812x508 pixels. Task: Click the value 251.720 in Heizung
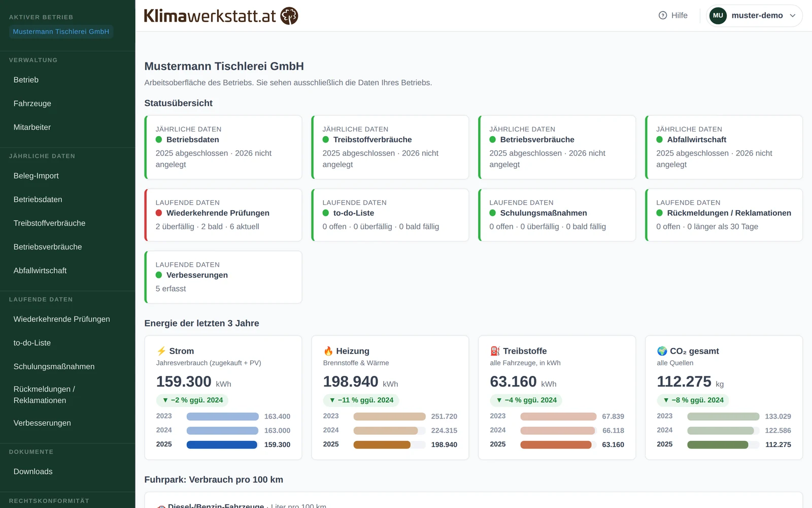coord(444,417)
